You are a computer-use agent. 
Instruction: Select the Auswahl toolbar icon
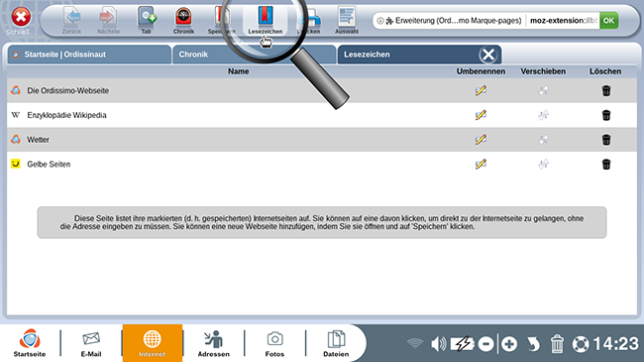(x=347, y=20)
